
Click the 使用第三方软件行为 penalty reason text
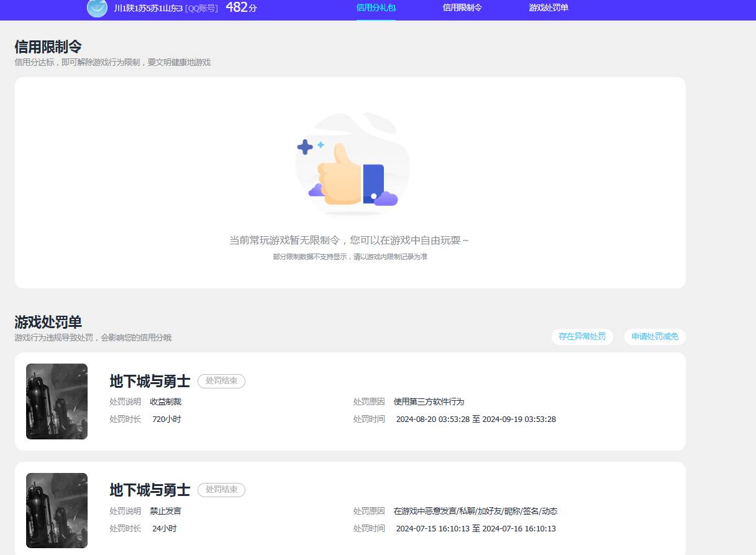pyautogui.click(x=428, y=401)
